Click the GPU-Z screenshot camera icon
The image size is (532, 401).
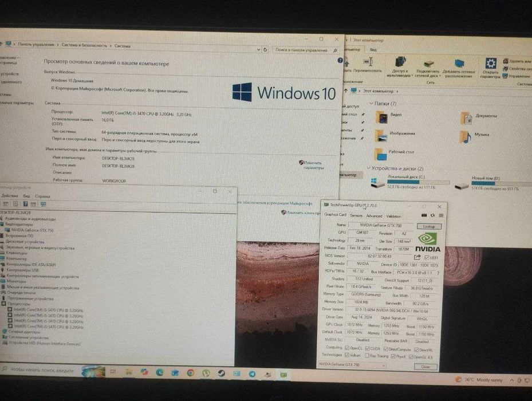coord(424,215)
